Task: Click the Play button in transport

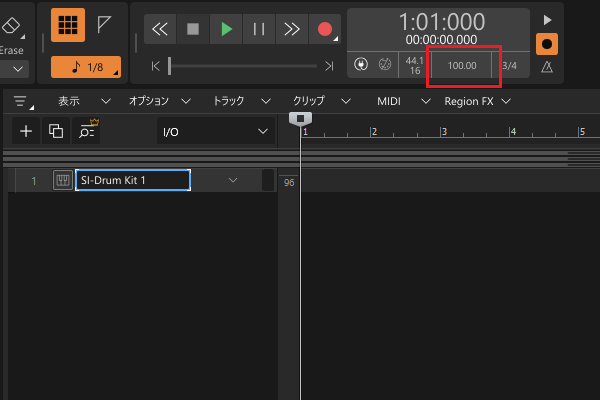Action: (x=226, y=29)
